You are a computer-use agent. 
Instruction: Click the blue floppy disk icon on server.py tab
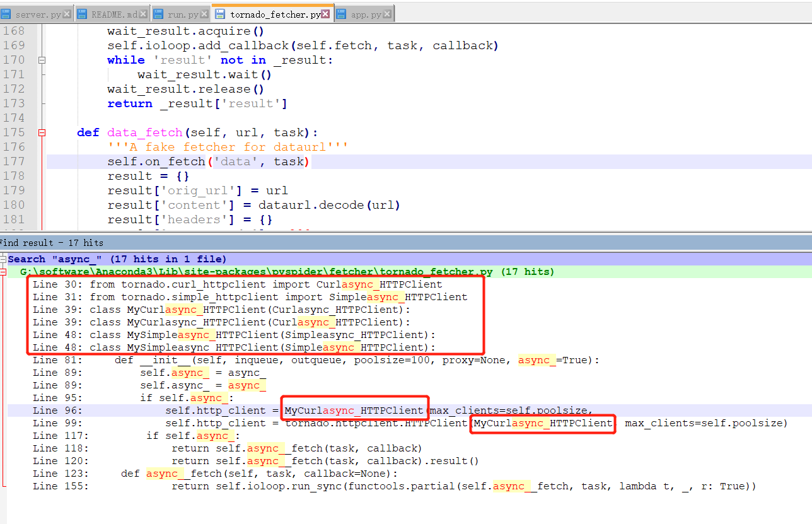(6, 13)
